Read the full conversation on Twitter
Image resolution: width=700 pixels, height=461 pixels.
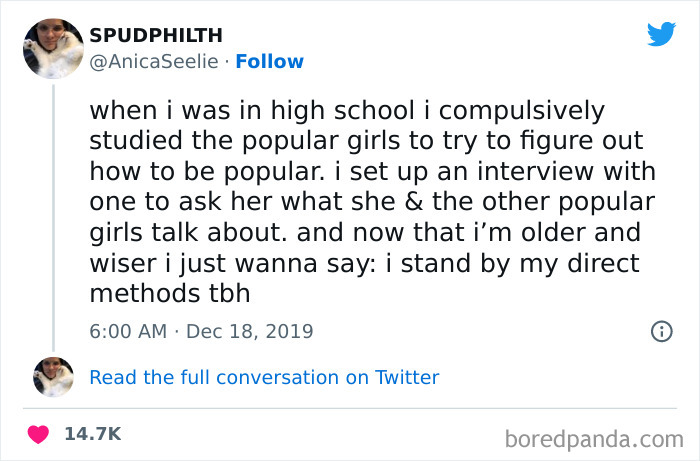tap(264, 377)
